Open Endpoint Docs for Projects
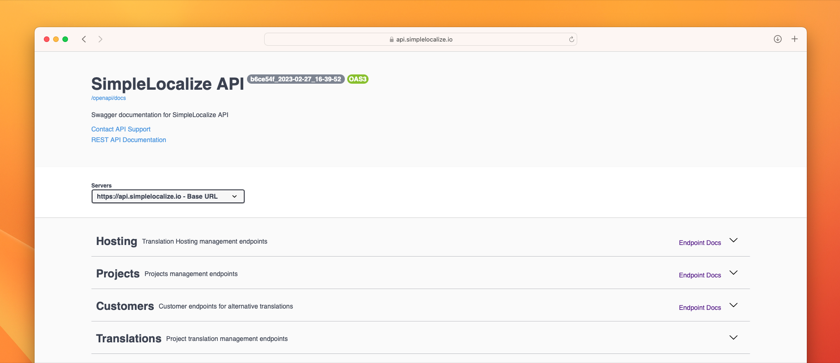The image size is (840, 363). tap(700, 275)
